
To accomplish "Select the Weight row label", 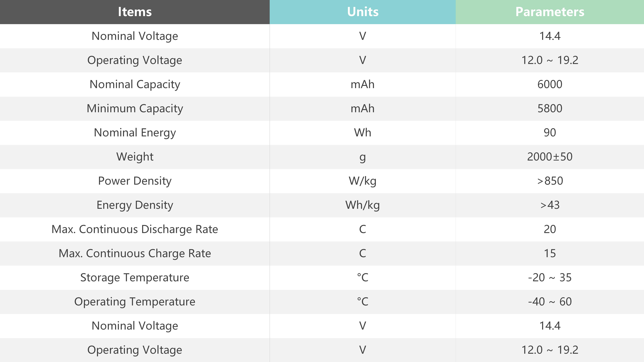I will [x=135, y=157].
